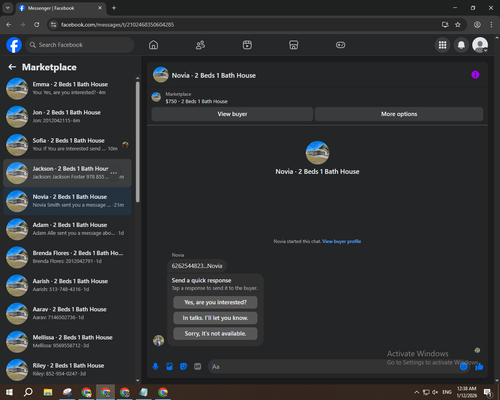
Task: Send 'Sorry, it's not available.' response
Action: [x=215, y=334]
